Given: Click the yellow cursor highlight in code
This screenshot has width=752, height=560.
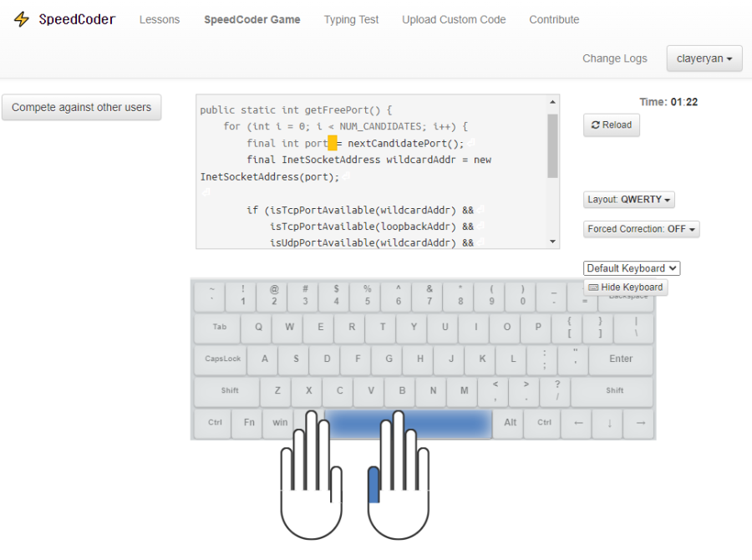Looking at the screenshot, I should 332,143.
